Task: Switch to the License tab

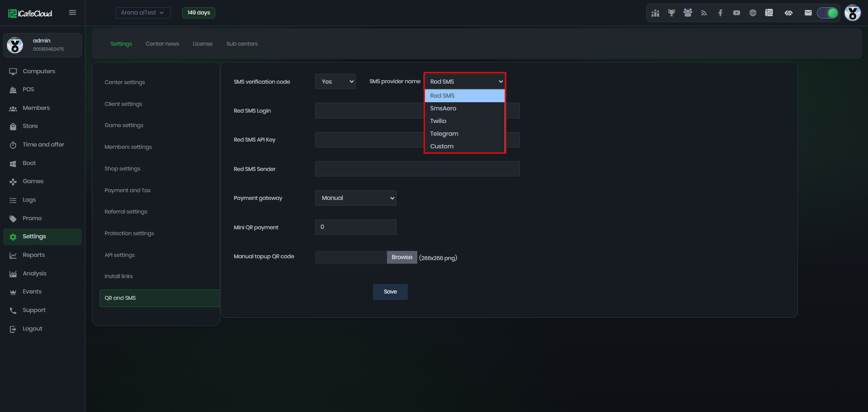Action: click(x=203, y=44)
